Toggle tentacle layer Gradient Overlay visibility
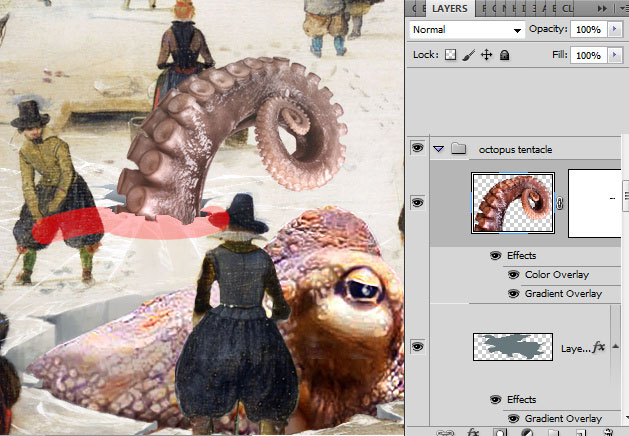The height and width of the screenshot is (436, 629). (x=513, y=294)
